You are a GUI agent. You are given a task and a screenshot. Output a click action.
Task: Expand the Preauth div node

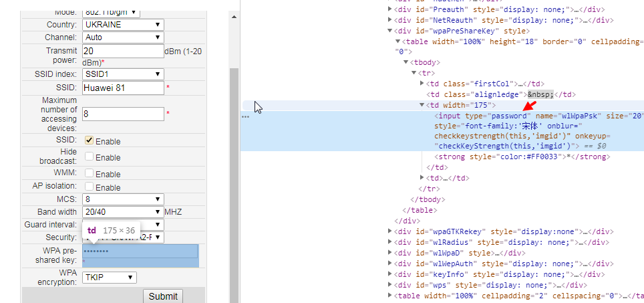[x=391, y=10]
